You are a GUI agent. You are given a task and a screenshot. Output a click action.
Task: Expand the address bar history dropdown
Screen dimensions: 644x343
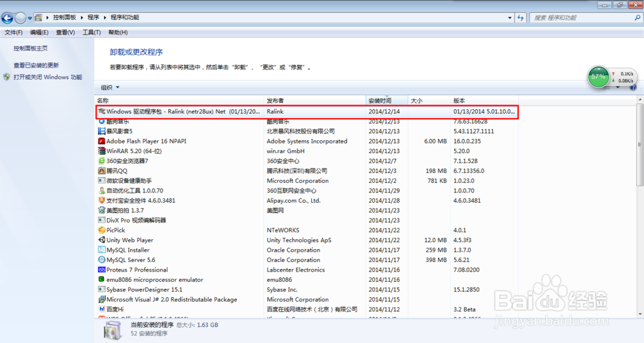click(509, 17)
